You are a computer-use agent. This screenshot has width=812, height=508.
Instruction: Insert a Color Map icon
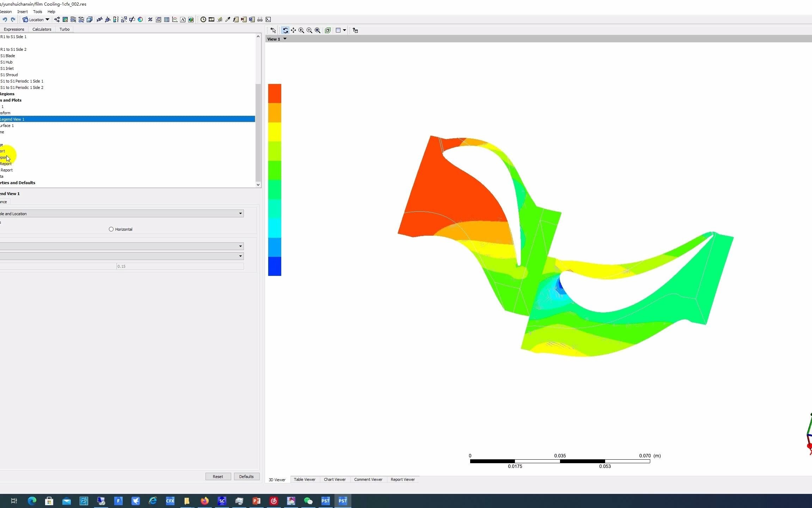140,20
